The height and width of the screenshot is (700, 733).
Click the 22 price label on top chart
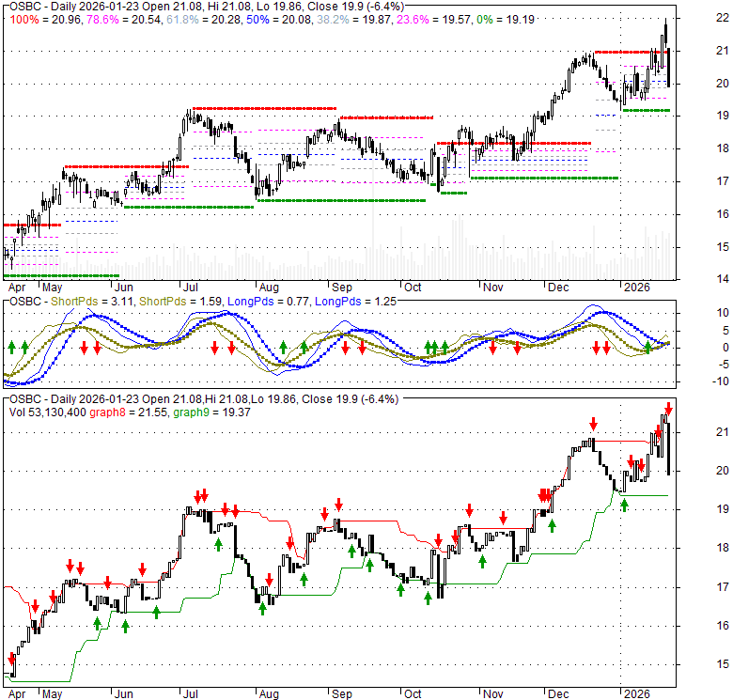click(723, 18)
